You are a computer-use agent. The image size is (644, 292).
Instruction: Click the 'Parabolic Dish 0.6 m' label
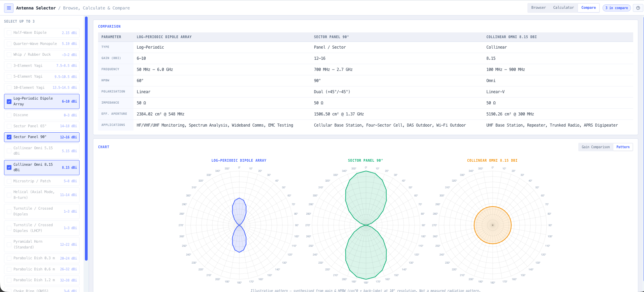click(x=34, y=269)
